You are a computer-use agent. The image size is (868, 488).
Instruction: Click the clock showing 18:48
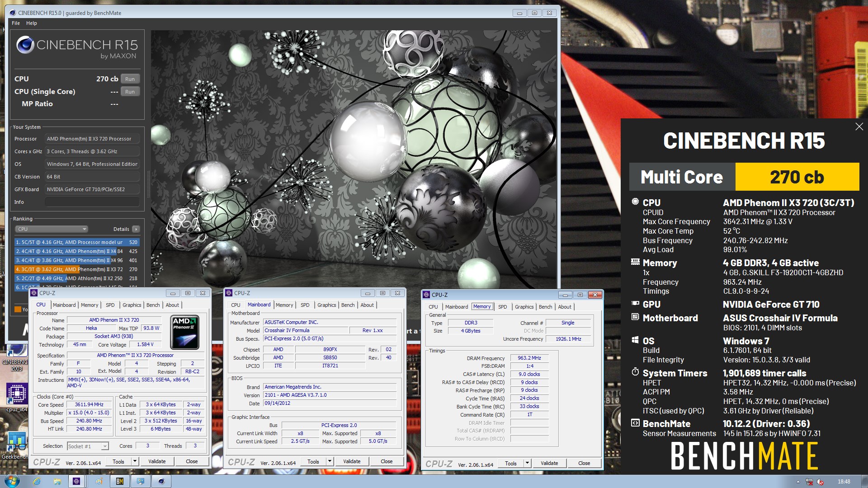tap(844, 482)
